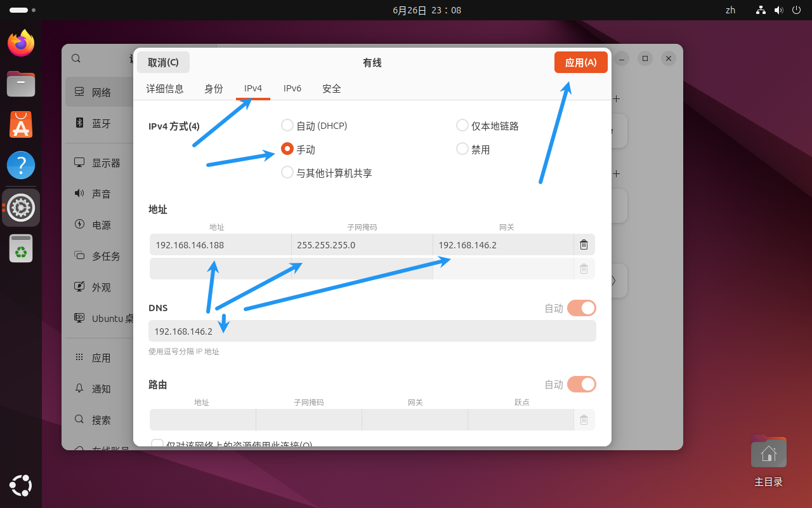Show applications via Ubuntu logo
Screen dimensions: 812x508
(21, 486)
